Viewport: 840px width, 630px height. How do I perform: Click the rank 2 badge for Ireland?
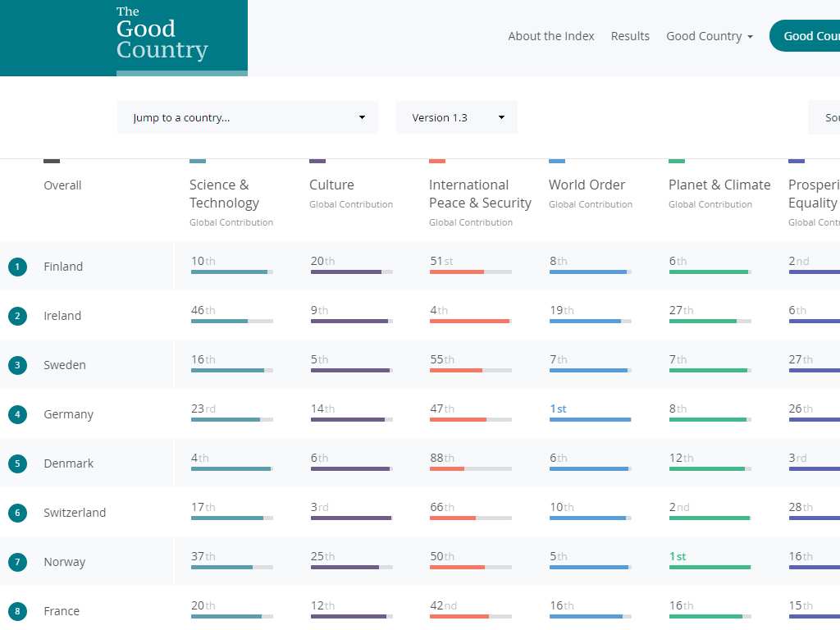[18, 316]
